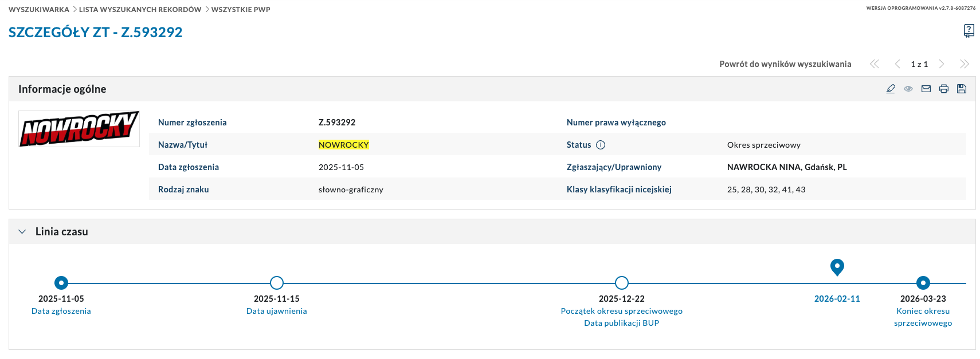Collapse the Linia czasu section

point(22,232)
